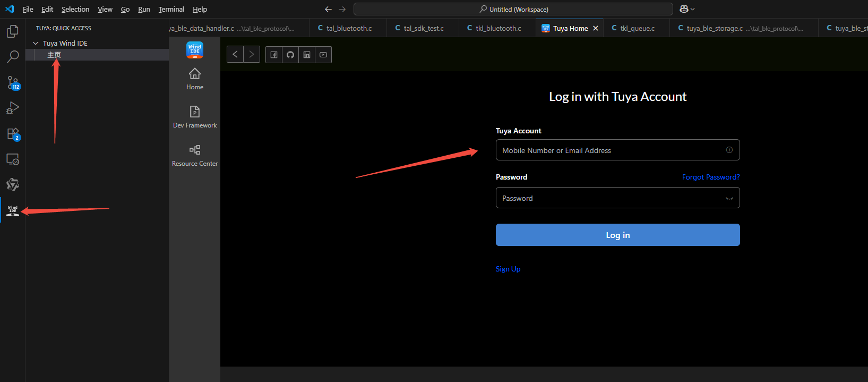Image resolution: width=868 pixels, height=382 pixels.
Task: Go to Home in Tuya sidebar
Action: click(x=195, y=79)
